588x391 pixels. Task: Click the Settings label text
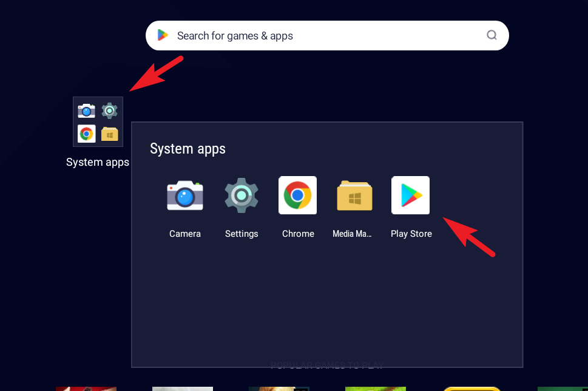242,234
